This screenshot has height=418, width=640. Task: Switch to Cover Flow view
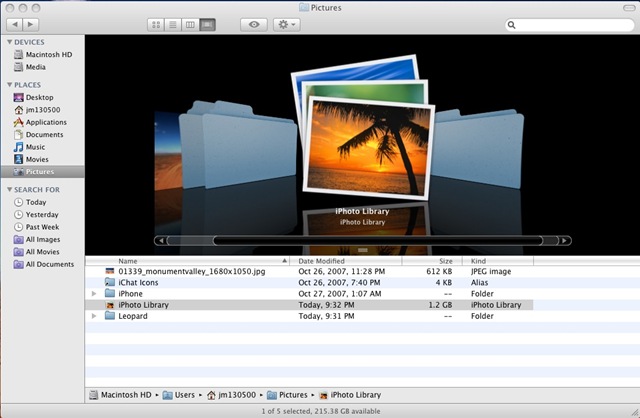coord(207,25)
